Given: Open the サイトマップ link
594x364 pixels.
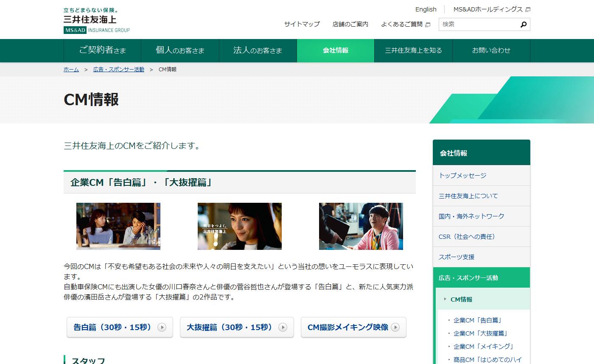Looking at the screenshot, I should [302, 24].
